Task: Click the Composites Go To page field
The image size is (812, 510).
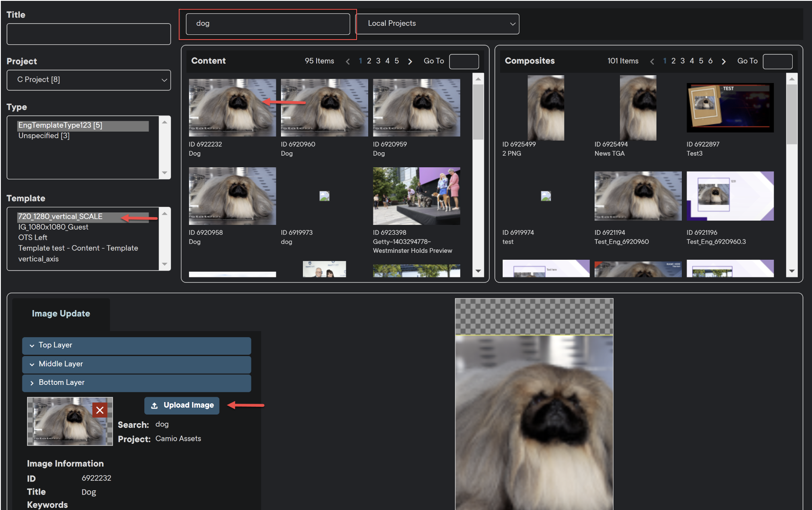Action: click(x=778, y=61)
